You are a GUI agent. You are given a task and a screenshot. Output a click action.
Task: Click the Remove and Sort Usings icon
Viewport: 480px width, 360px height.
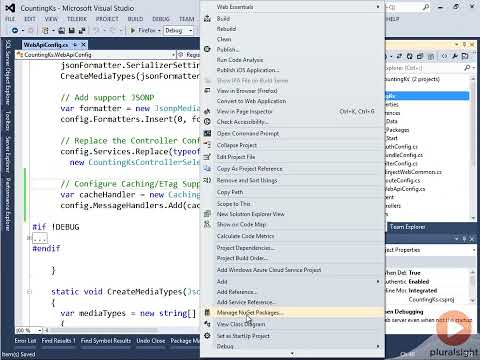(x=207, y=180)
